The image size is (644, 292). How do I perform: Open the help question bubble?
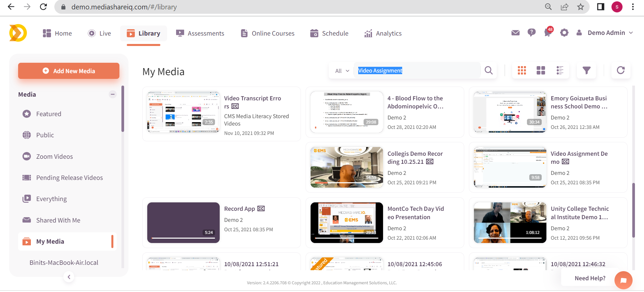(x=531, y=33)
